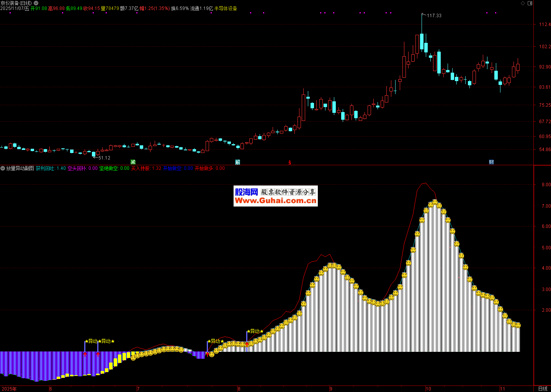
Task: Open the 日线 period selector at bottom right
Action: click(543, 389)
